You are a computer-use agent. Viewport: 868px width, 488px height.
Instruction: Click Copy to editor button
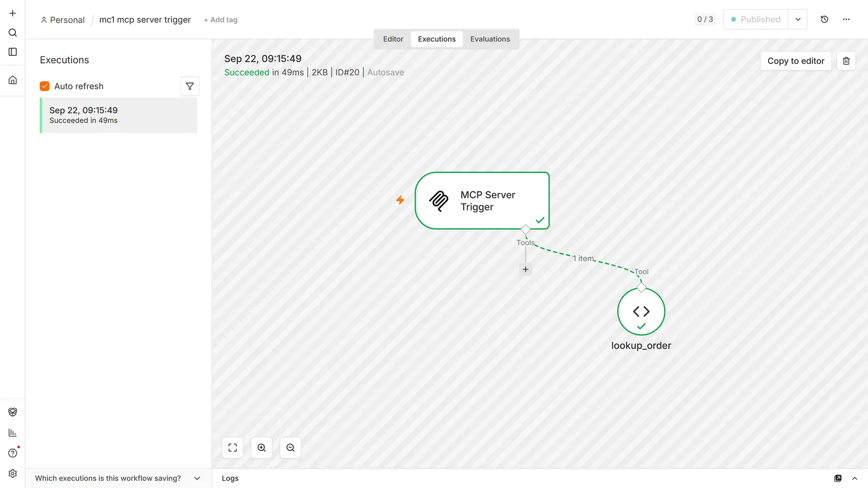click(x=796, y=61)
